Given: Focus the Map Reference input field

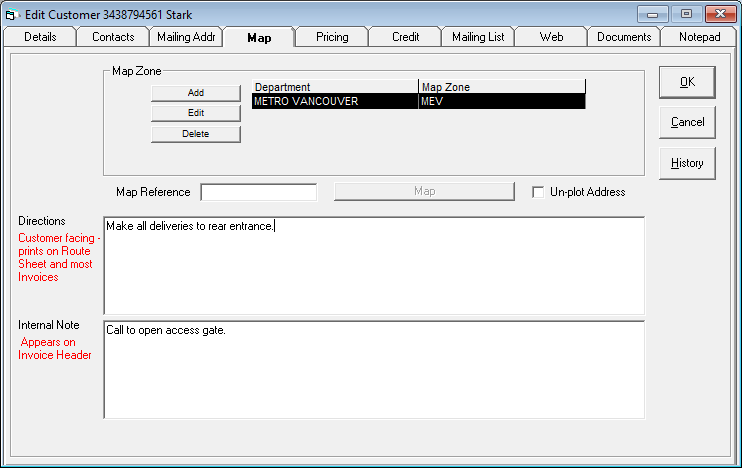Looking at the screenshot, I should [x=258, y=192].
